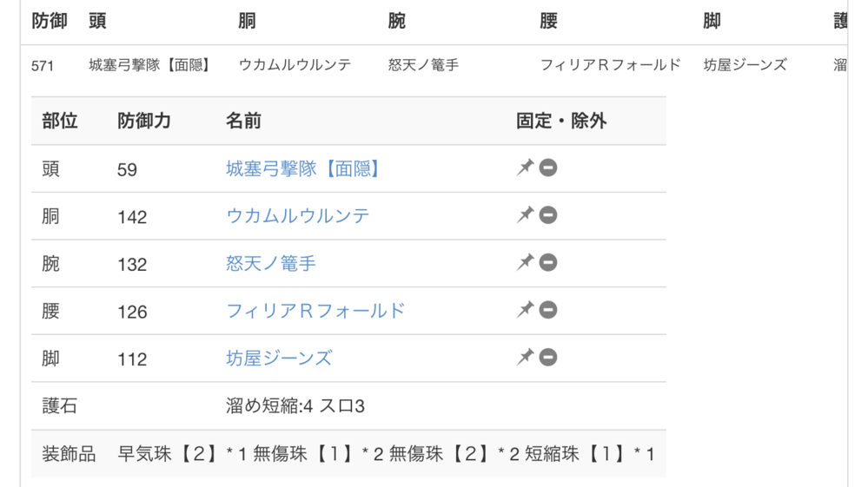Open the blue フィリアRフォールド link

(x=315, y=311)
